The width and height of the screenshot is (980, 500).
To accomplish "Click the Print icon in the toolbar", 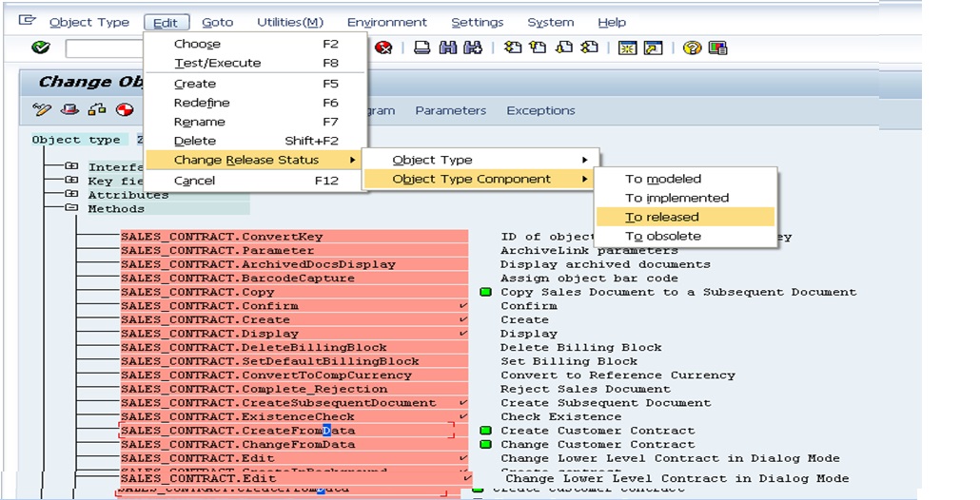I will point(422,48).
